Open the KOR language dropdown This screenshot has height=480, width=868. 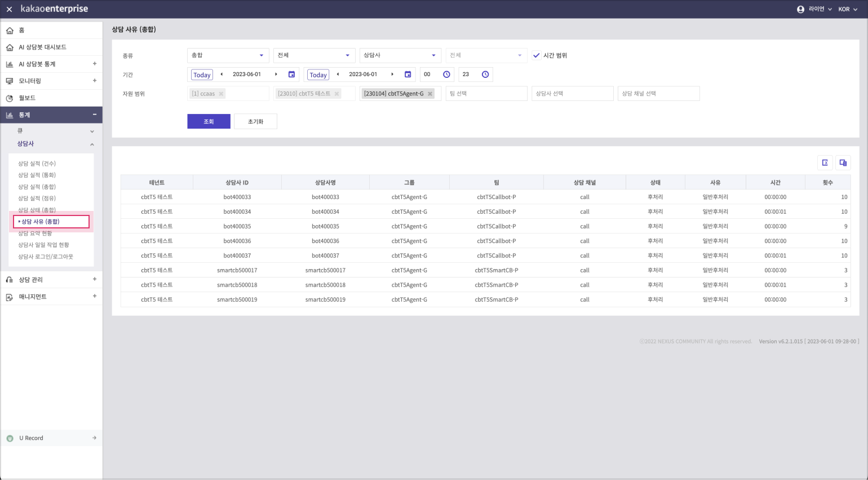click(847, 10)
